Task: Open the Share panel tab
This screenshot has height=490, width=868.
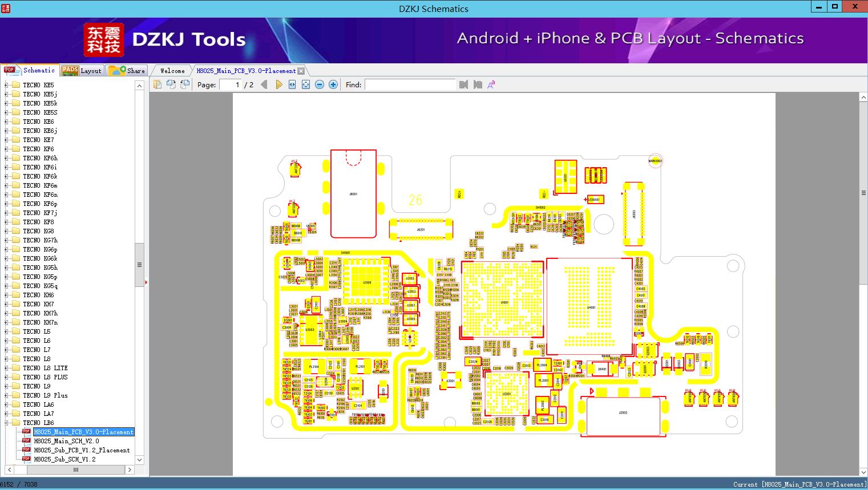Action: 127,71
